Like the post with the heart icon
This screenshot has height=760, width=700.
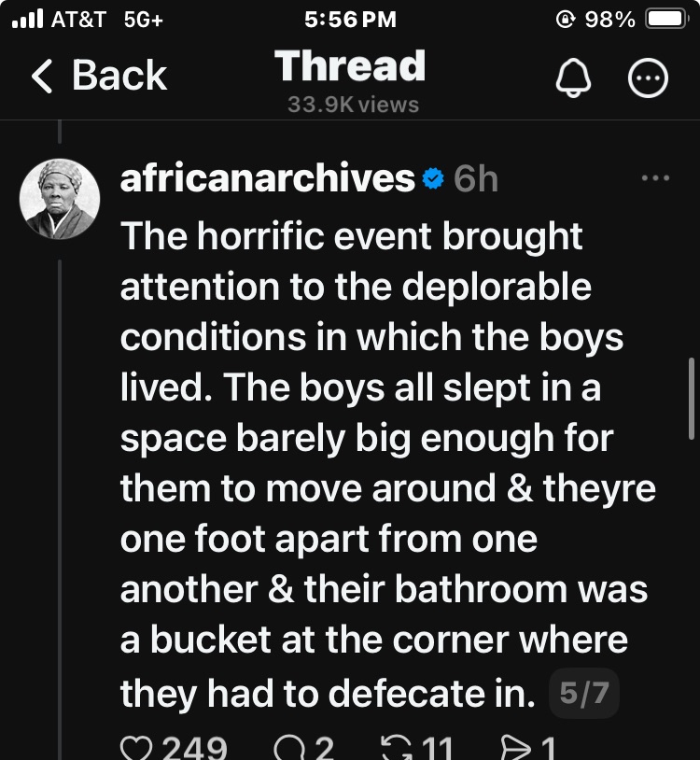click(139, 748)
